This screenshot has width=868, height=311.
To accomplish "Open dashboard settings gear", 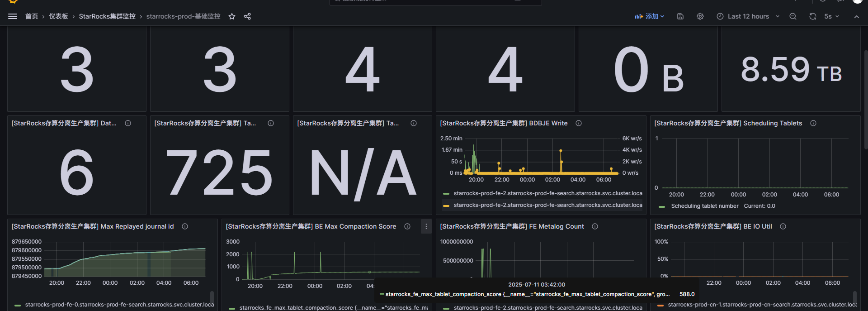I will (x=700, y=16).
